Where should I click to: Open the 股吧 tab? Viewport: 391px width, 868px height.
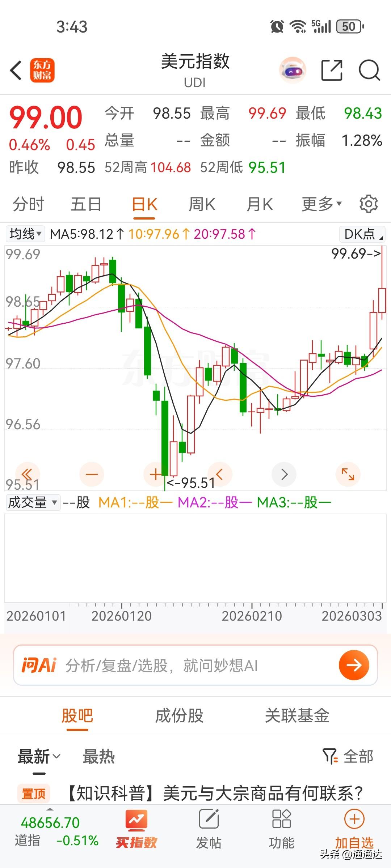pyautogui.click(x=77, y=715)
